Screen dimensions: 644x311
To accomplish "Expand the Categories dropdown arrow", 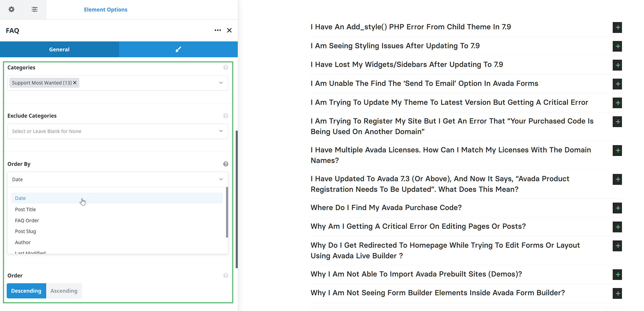I will tap(221, 83).
